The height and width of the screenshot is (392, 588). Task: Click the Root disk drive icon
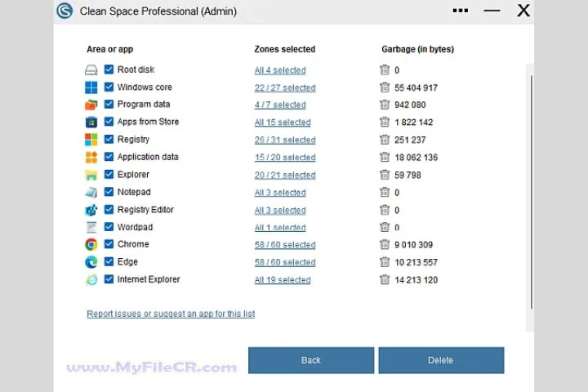pyautogui.click(x=91, y=69)
